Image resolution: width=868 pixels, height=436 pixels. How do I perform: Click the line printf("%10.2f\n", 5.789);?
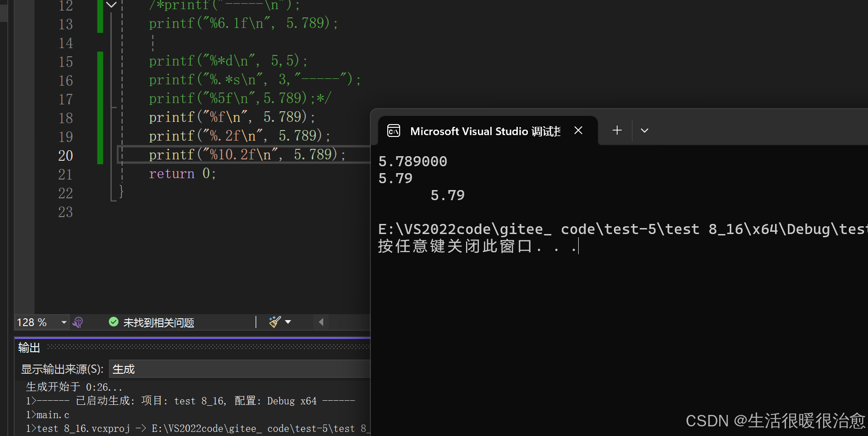click(x=247, y=155)
